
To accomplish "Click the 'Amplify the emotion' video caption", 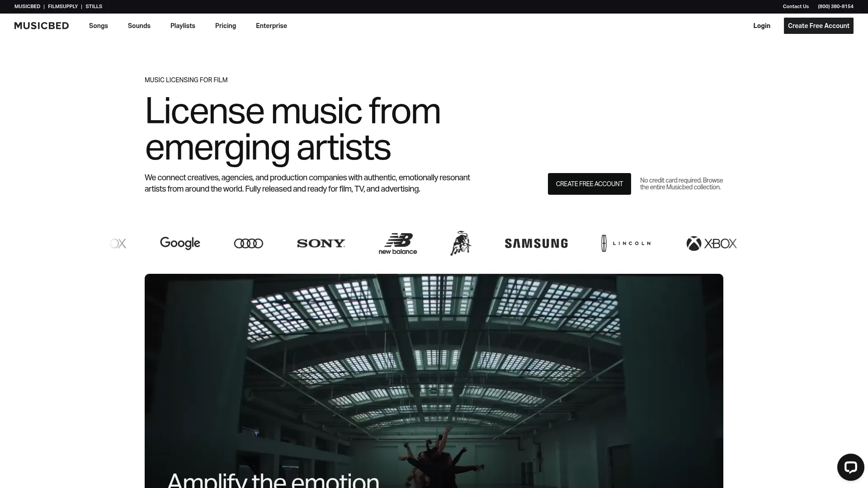I will click(274, 479).
